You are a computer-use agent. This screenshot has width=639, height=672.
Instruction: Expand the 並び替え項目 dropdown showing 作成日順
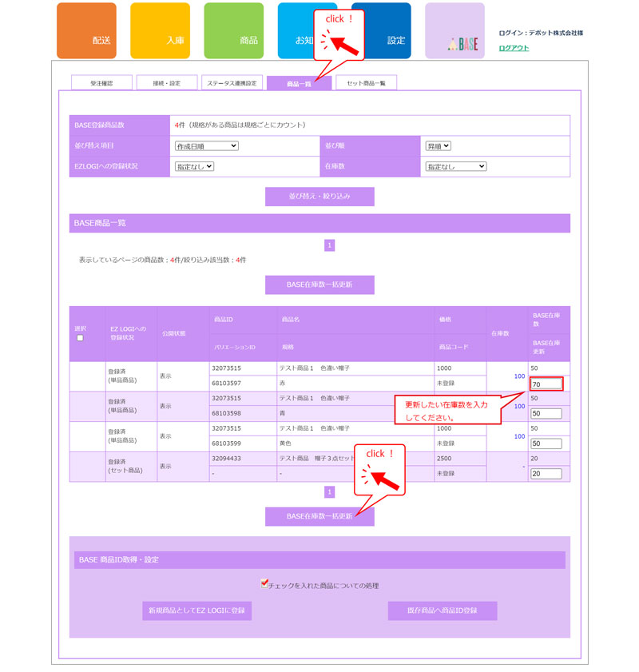(x=206, y=146)
